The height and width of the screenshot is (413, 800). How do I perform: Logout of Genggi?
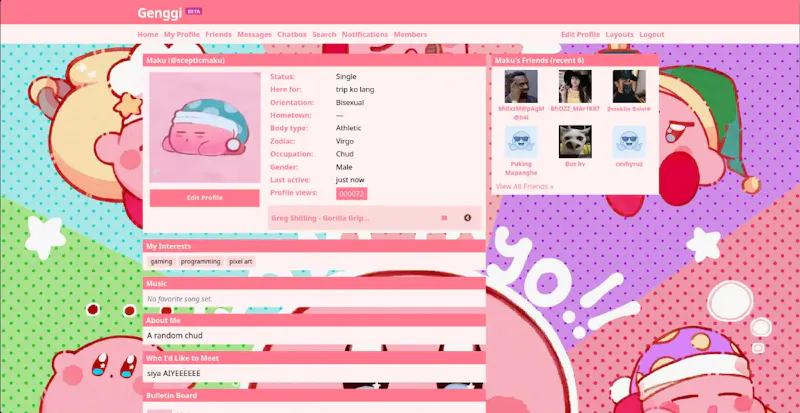[x=652, y=35]
